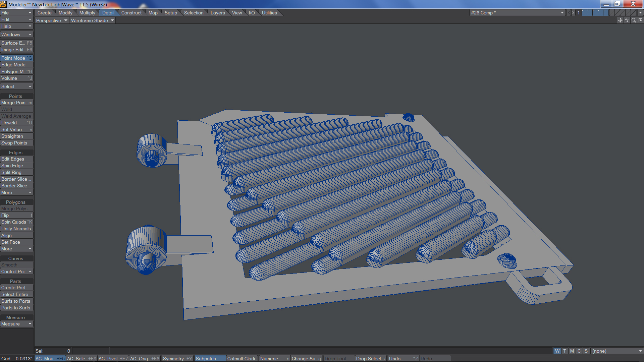Click Spin Edge button

(x=16, y=166)
